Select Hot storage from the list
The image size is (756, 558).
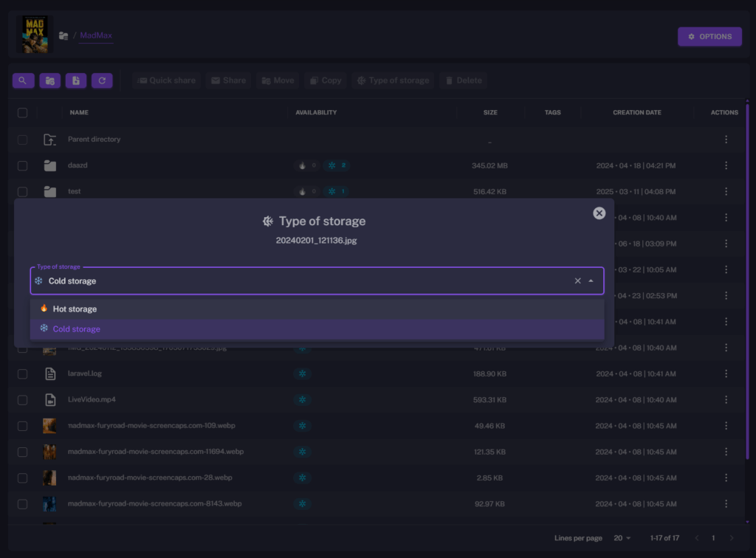click(74, 309)
